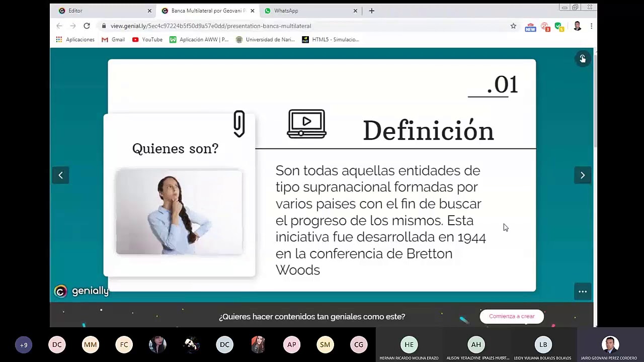This screenshot has width=644, height=362.
Task: Switch to the WhatsApp tab
Action: 310,11
